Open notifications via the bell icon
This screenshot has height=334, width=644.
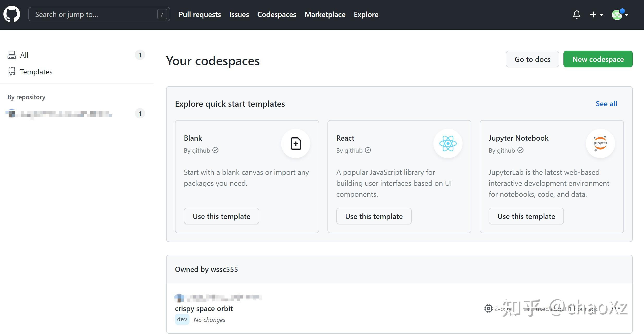point(577,14)
